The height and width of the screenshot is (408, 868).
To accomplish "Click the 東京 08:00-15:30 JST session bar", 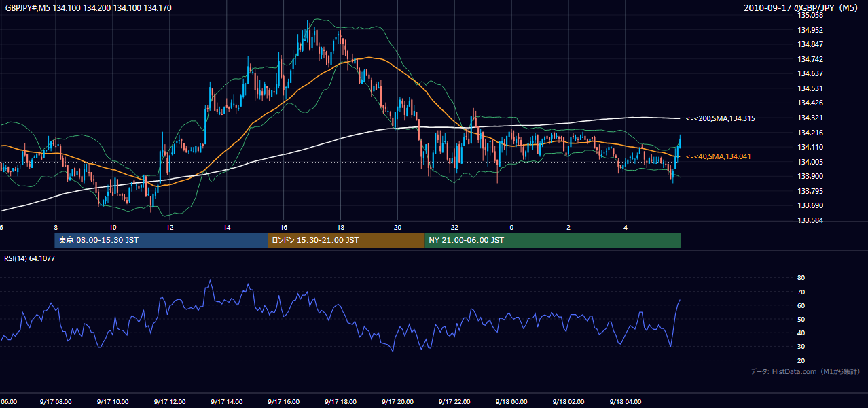I will pyautogui.click(x=162, y=240).
